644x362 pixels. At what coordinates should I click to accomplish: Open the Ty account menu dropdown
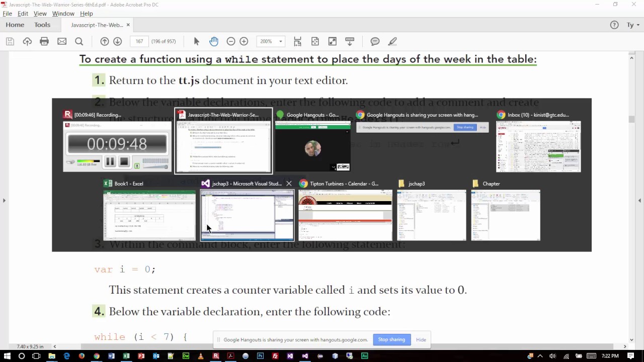click(x=632, y=25)
